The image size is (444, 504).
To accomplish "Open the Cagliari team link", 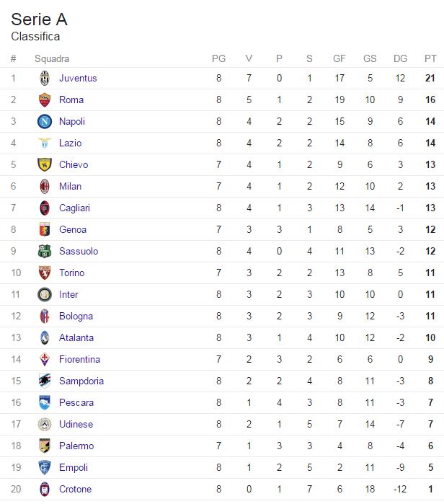I will [74, 208].
